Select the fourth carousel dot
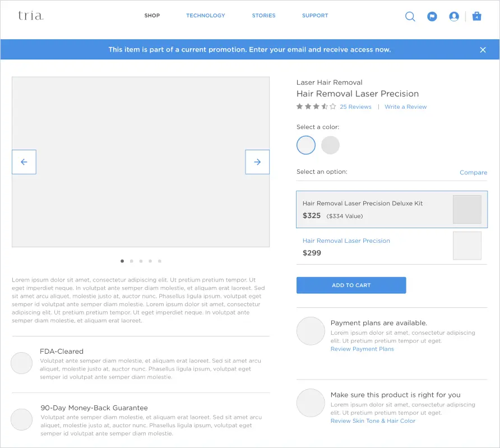This screenshot has height=448, width=500. [150, 261]
